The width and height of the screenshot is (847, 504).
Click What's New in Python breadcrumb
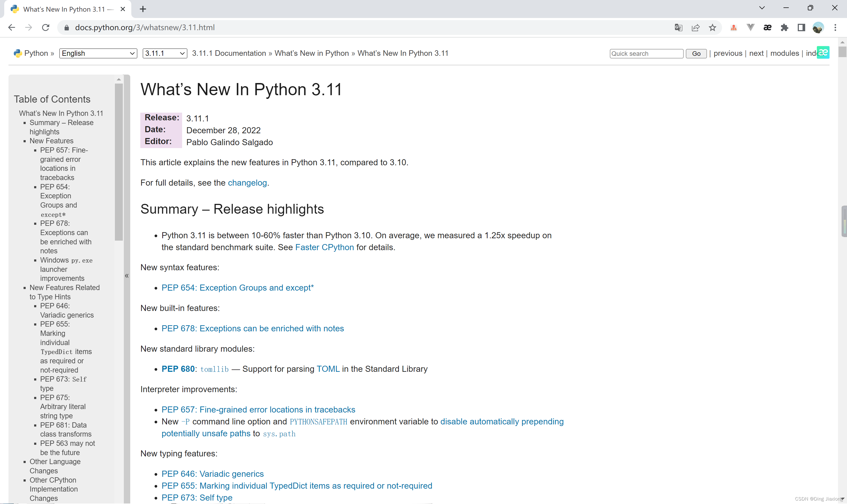point(312,53)
